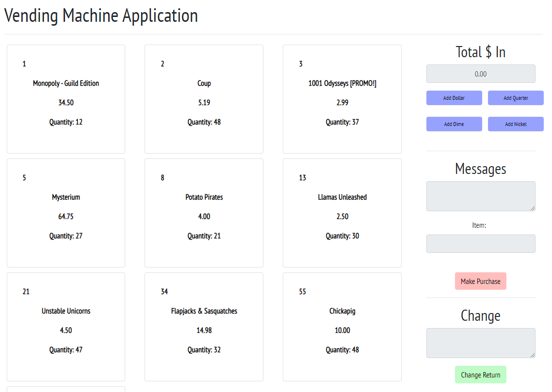The image size is (552, 392).
Task: Click the Mysterium price 64.75
Action: point(66,217)
